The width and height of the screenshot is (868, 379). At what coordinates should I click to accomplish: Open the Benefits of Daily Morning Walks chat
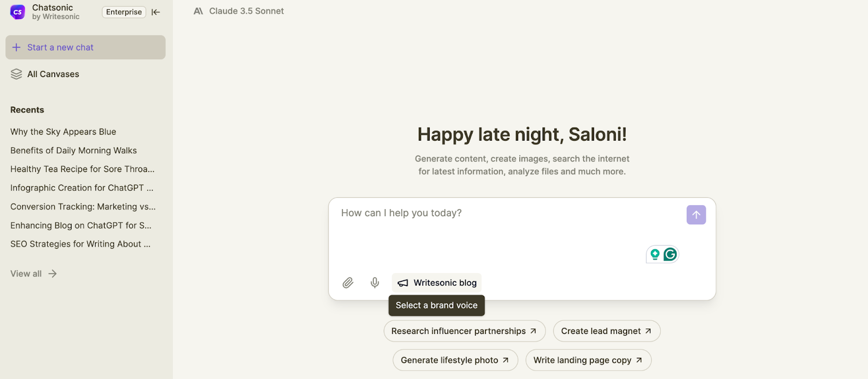coord(74,150)
